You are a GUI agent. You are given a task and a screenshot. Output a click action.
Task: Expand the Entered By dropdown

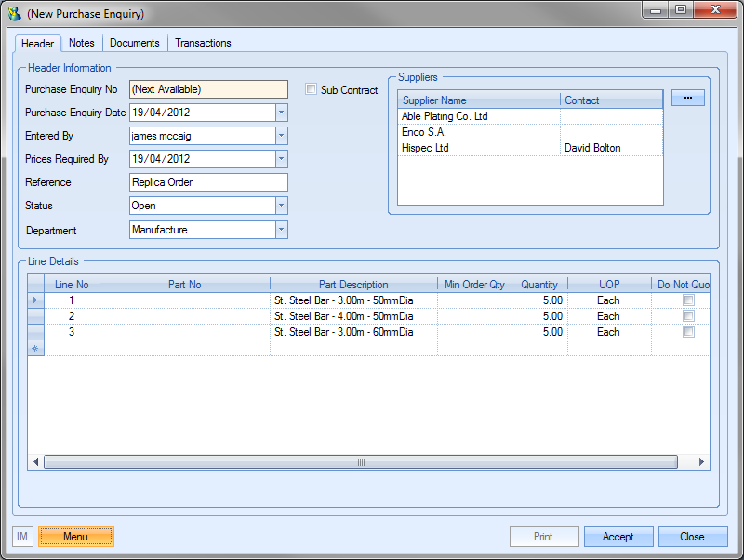click(281, 136)
